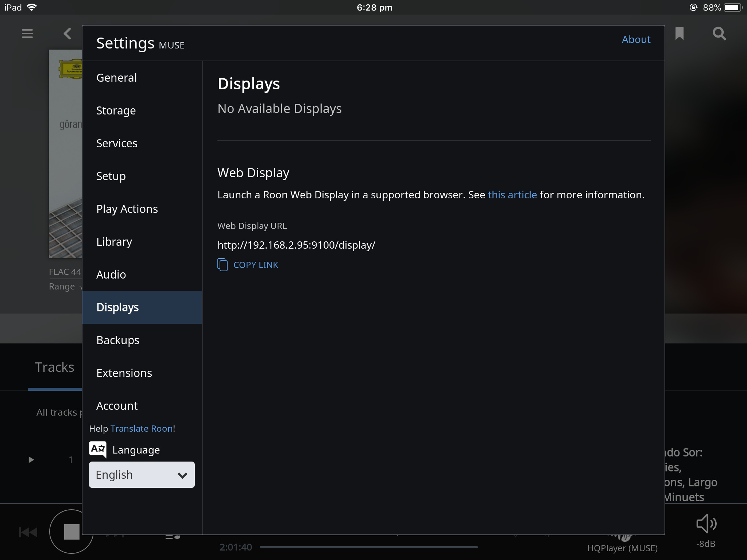The image size is (747, 560).
Task: Click the back arrow to go back
Action: [67, 34]
